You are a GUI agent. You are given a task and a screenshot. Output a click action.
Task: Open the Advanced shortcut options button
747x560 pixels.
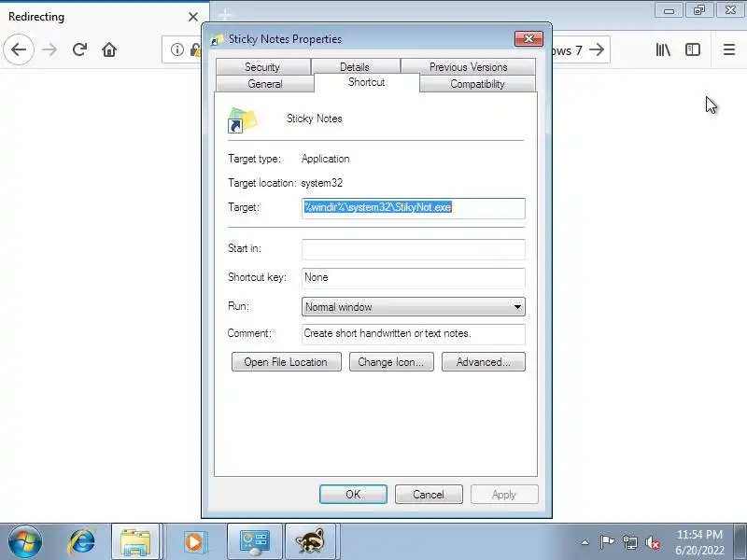coord(484,362)
